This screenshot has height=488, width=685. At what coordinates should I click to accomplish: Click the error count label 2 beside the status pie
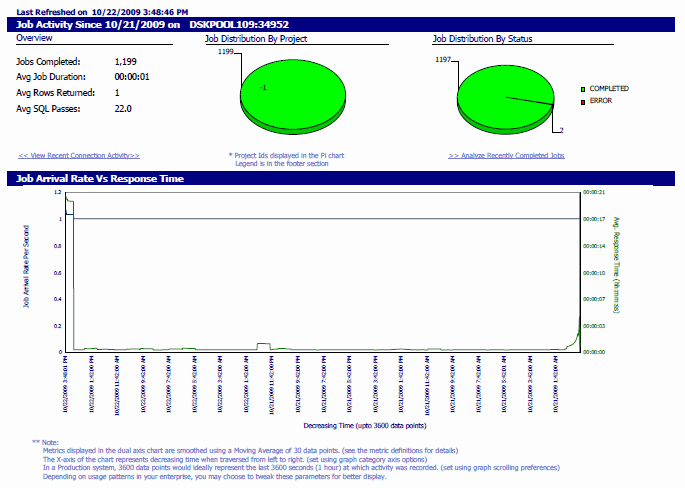561,130
